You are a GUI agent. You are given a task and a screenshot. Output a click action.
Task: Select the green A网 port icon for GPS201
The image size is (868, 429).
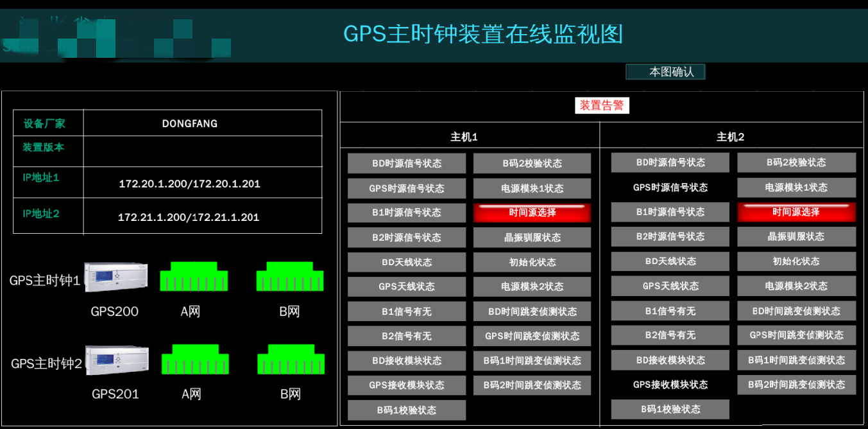[x=195, y=359]
